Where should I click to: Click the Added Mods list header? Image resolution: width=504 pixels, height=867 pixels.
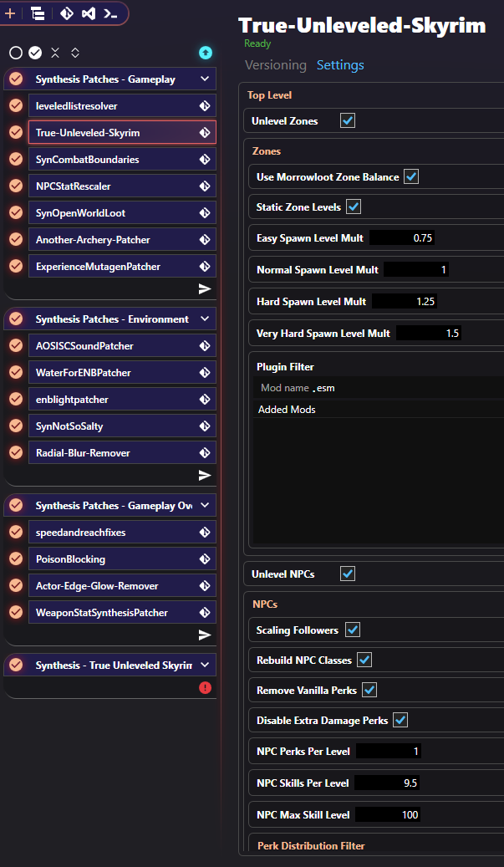[287, 410]
